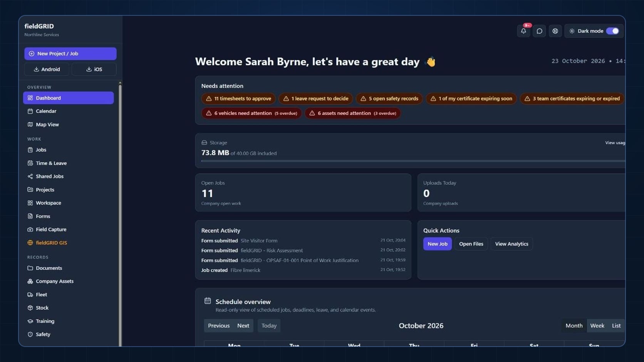The image size is (644, 362).
Task: Go to Next month in schedule
Action: pos(243,326)
